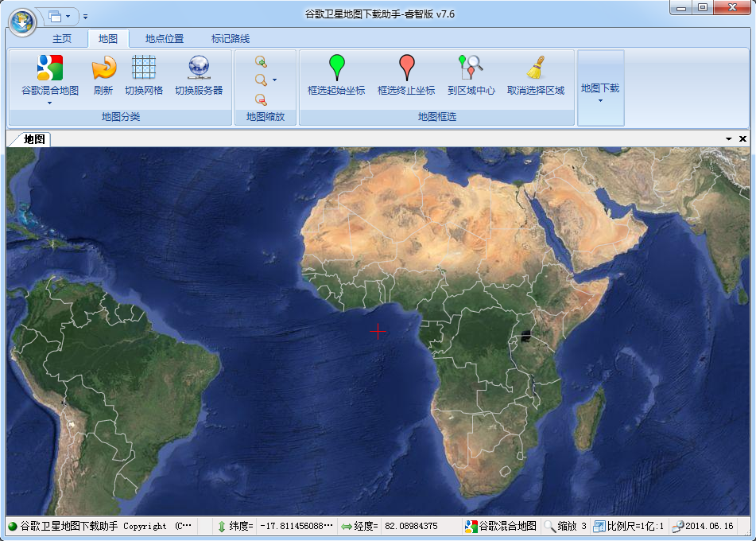Image resolution: width=756 pixels, height=541 pixels.
Task: Expand middle zoom tool dropdown arrow
Action: tap(275, 80)
